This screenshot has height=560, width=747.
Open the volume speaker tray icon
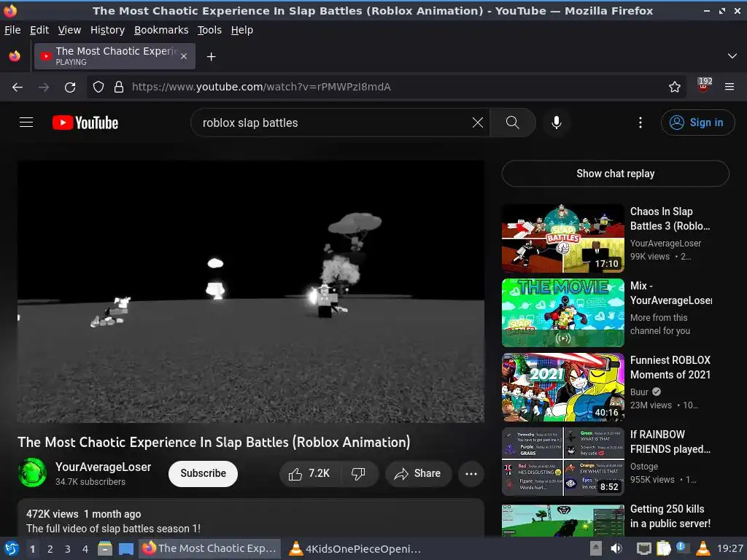pyautogui.click(x=616, y=548)
